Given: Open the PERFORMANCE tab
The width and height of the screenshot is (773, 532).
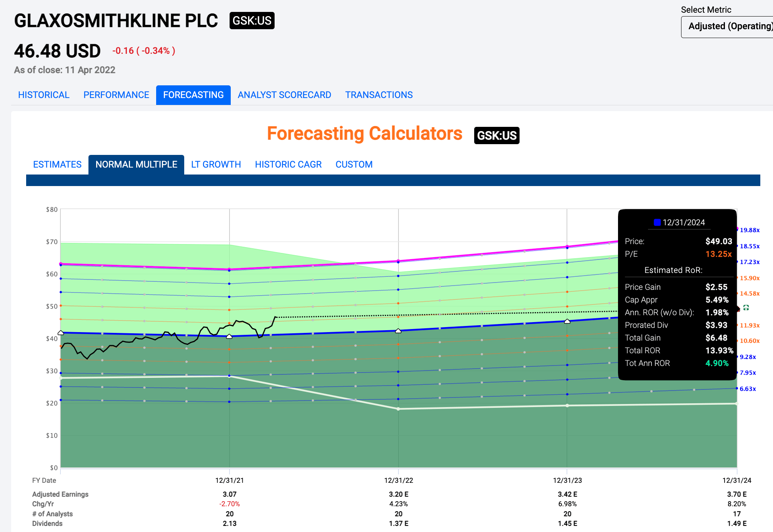Looking at the screenshot, I should tap(116, 95).
